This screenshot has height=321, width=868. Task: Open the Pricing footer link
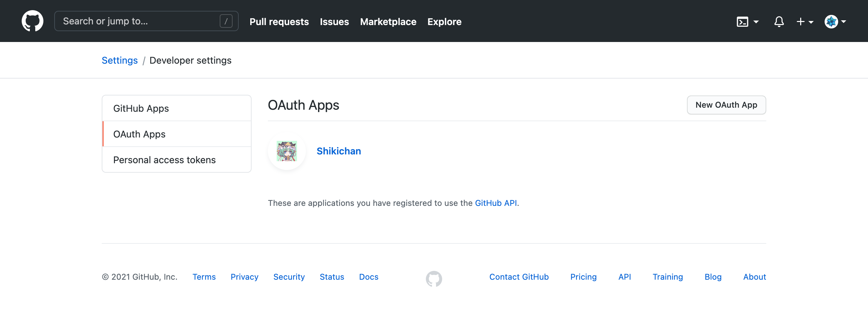point(584,277)
